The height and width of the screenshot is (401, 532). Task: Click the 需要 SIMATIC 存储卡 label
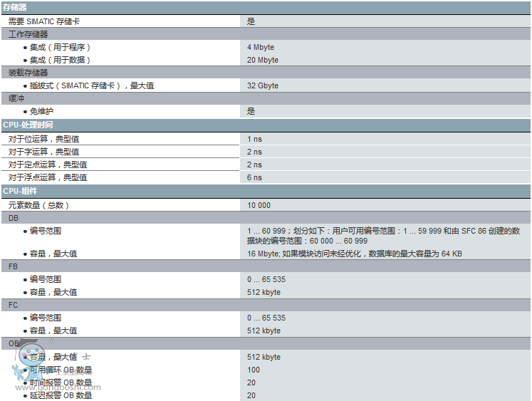click(x=46, y=21)
